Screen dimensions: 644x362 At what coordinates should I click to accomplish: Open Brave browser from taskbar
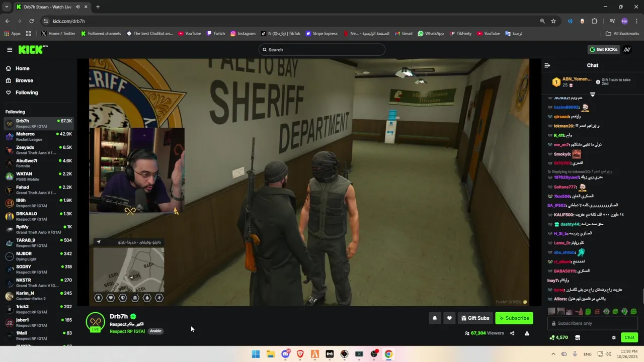tap(300, 354)
